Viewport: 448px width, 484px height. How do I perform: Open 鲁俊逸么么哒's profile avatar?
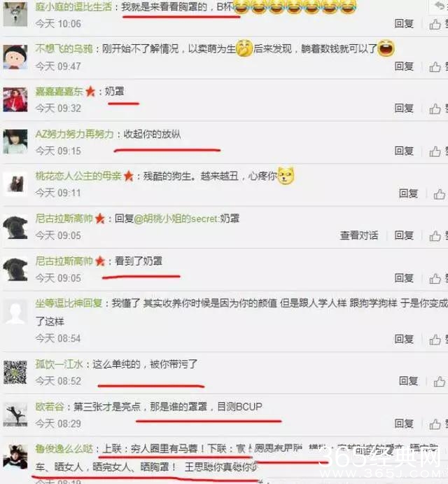pyautogui.click(x=15, y=457)
